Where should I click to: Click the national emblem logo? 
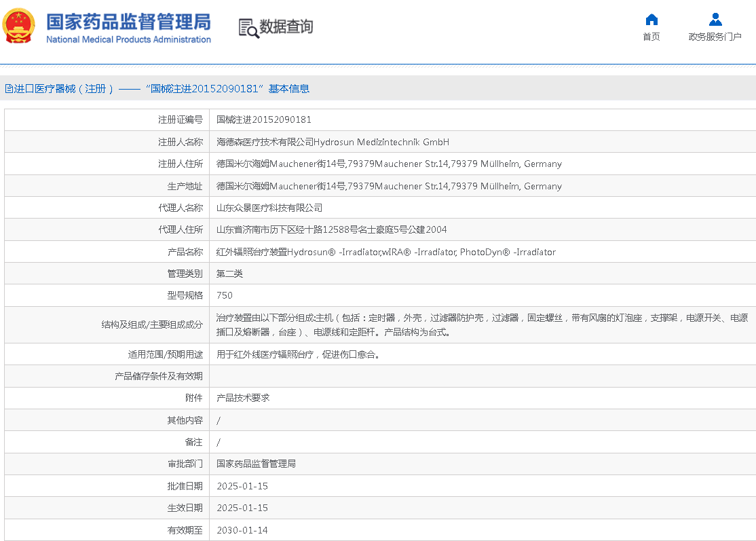[x=19, y=26]
